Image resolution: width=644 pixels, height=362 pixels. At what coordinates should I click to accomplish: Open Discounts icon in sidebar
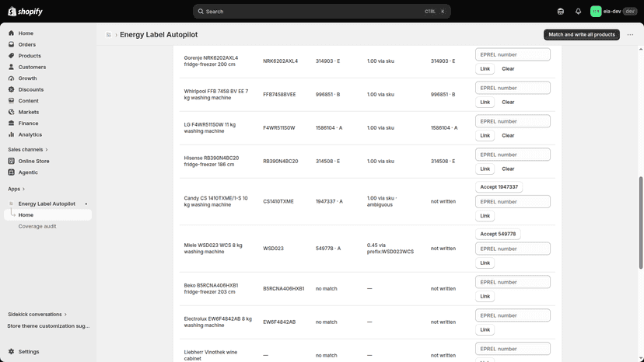(11, 89)
